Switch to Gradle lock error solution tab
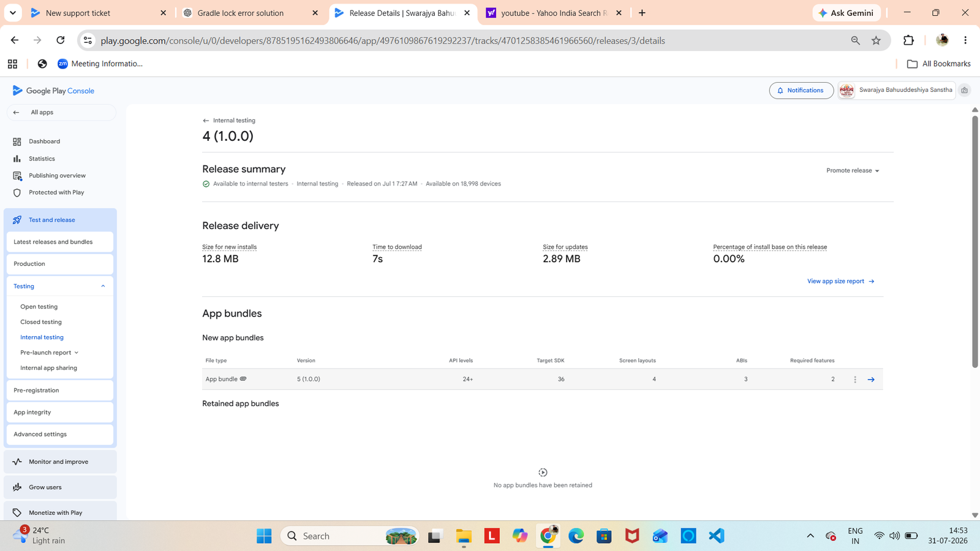The width and height of the screenshot is (980, 551). point(251,13)
